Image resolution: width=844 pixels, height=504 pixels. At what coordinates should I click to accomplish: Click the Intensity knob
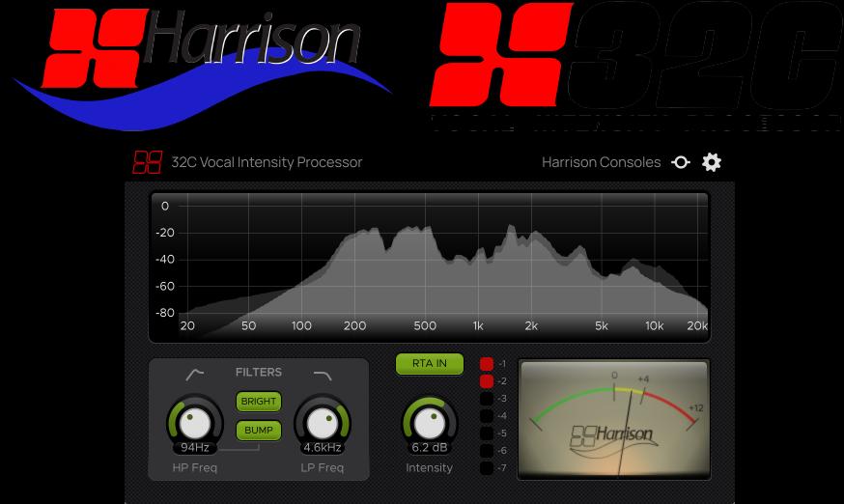430,420
